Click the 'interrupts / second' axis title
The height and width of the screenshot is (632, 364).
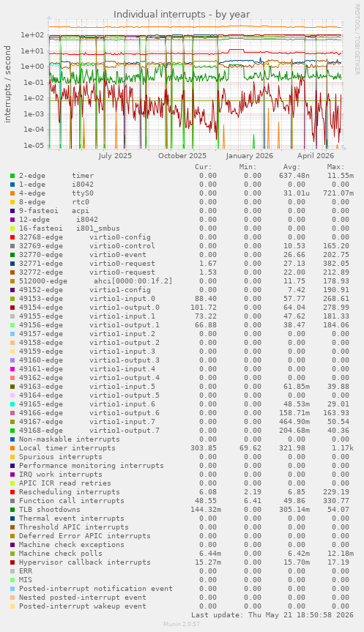[7, 83]
